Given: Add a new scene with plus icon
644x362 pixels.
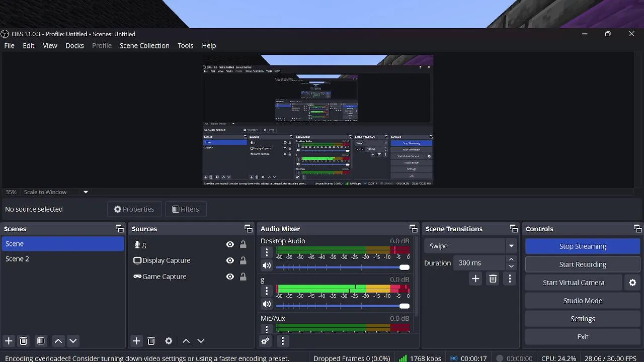Looking at the screenshot, I should click(x=9, y=341).
